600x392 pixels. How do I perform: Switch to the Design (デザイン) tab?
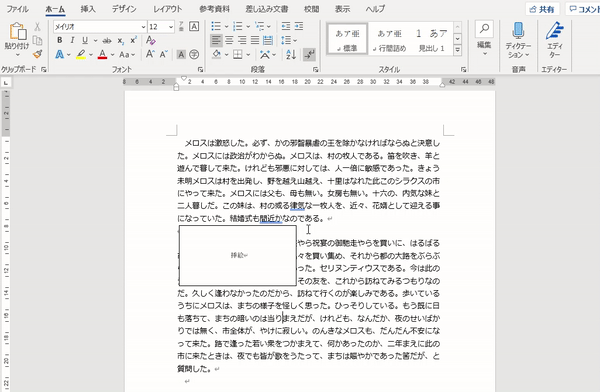pos(124,9)
